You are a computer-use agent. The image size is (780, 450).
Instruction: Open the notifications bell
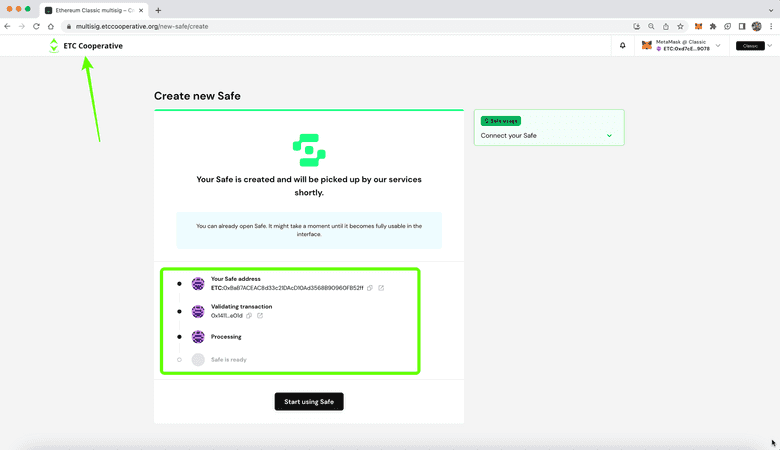tap(622, 45)
